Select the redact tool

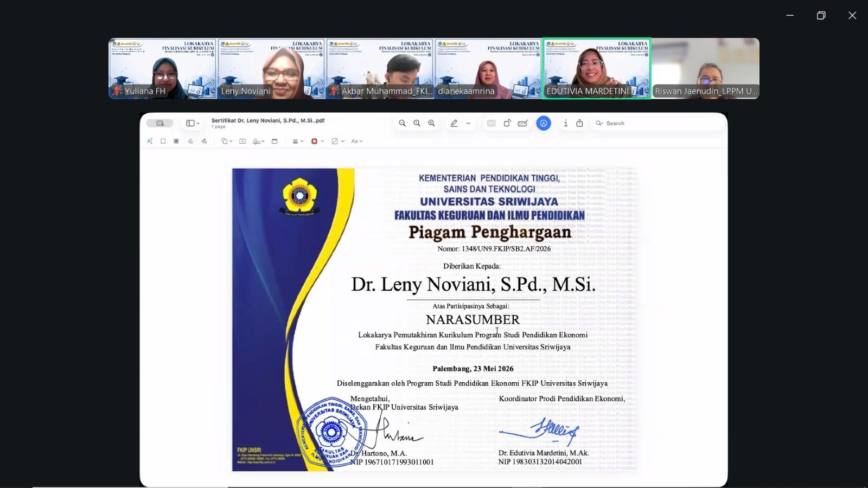pos(176,141)
